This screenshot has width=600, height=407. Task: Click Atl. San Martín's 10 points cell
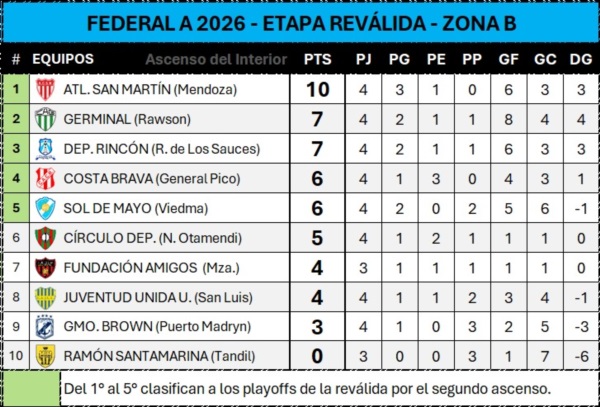tap(318, 89)
